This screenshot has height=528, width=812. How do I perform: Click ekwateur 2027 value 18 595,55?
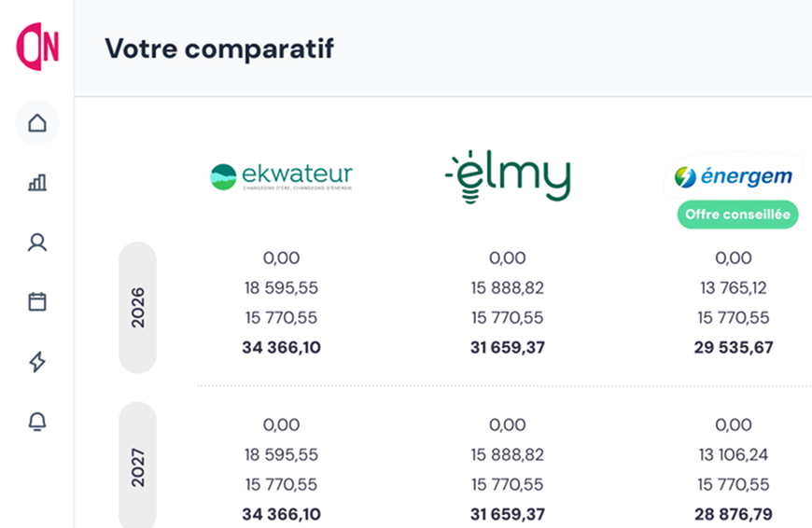coord(281,455)
